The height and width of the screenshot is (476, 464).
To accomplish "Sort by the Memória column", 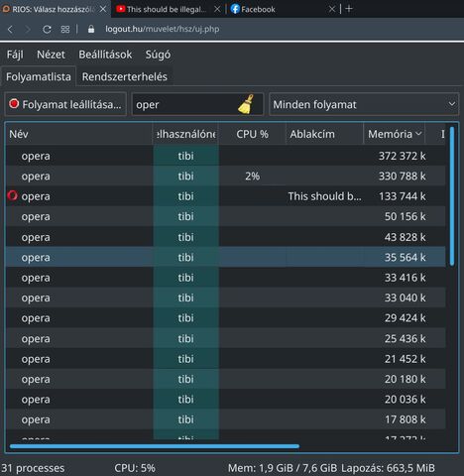I will (x=394, y=134).
